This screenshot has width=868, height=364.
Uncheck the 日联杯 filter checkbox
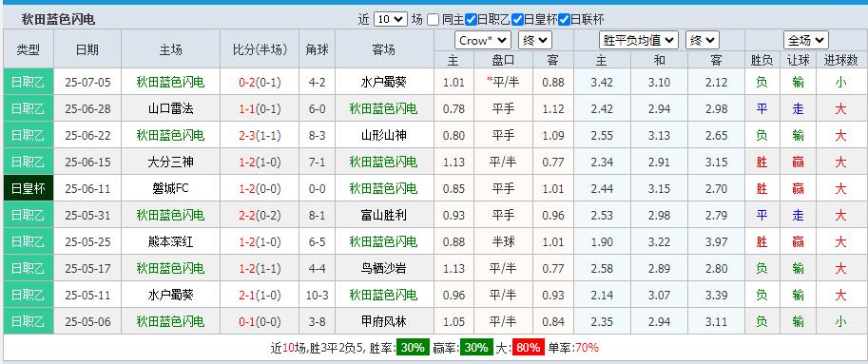tap(564, 19)
